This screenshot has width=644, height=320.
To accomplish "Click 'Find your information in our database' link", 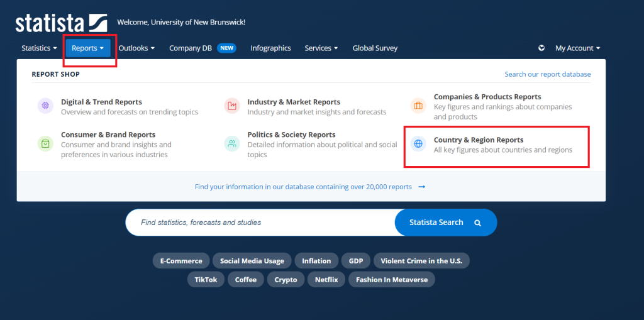I will [310, 187].
